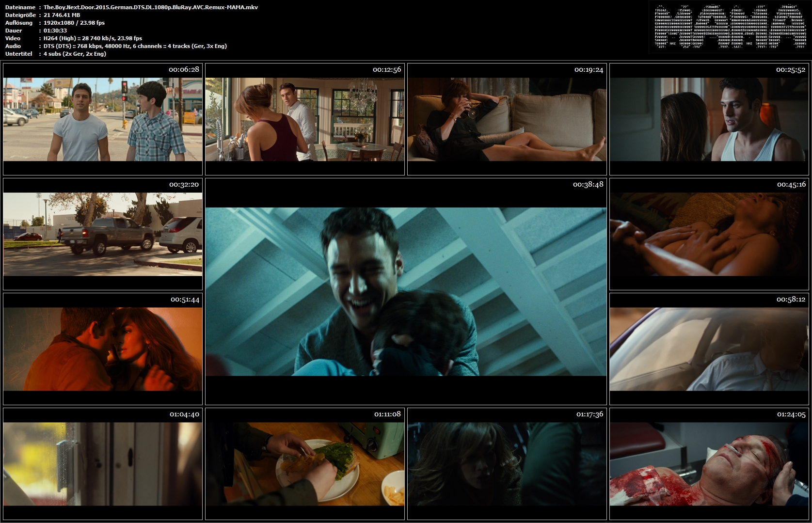Select the Audio label in the header
Viewport: 812px width, 523px height.
13,46
